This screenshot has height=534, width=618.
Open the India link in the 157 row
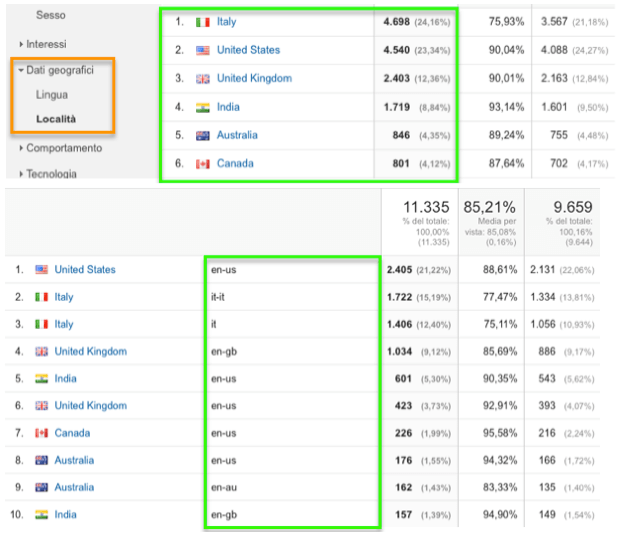tap(65, 514)
